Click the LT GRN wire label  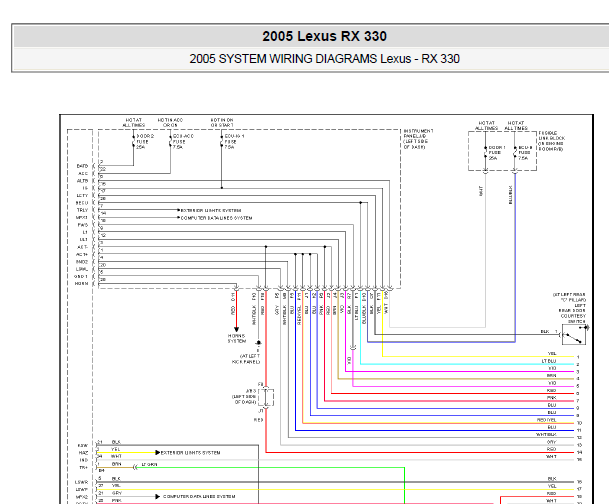[149, 464]
